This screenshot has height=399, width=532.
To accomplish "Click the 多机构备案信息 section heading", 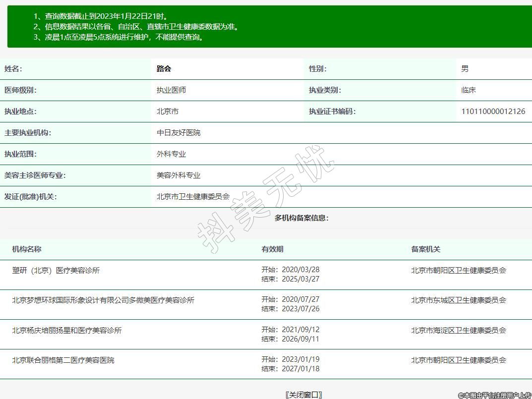I will point(301,218).
